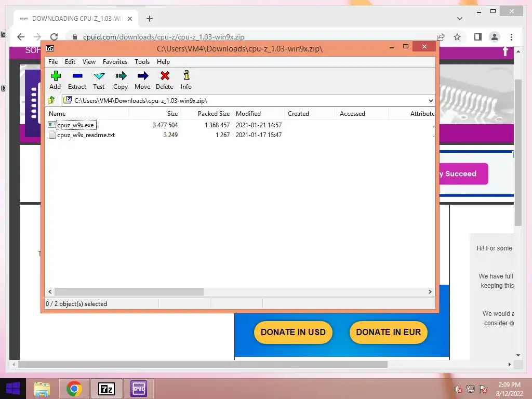This screenshot has height=399, width=532.
Task: Click the pink Succeed ad button
Action: click(x=463, y=174)
